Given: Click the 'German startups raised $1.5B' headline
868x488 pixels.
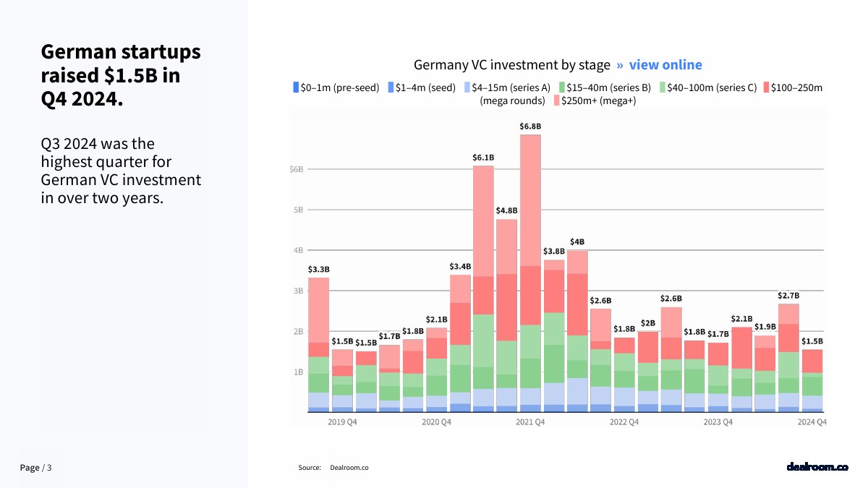Looking at the screenshot, I should click(x=121, y=75).
